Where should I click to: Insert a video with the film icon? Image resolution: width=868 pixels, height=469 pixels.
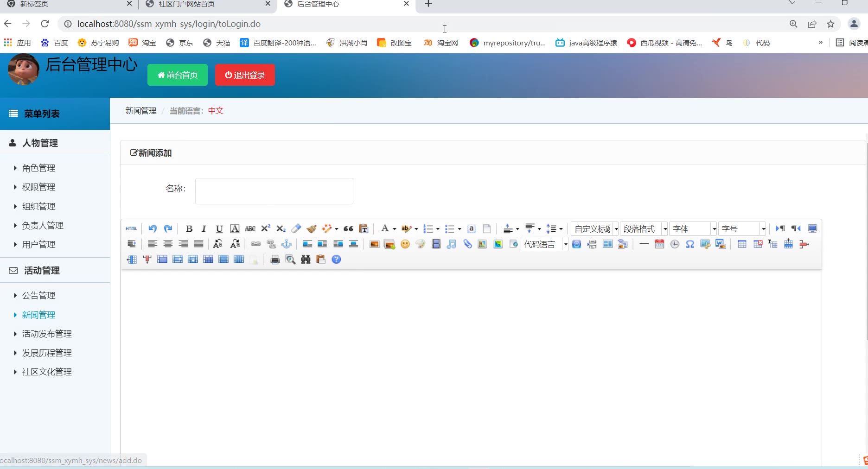(436, 244)
